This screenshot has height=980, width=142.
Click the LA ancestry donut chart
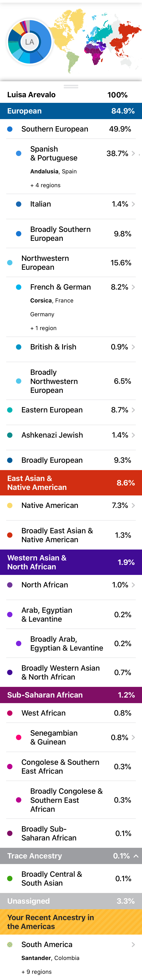click(30, 42)
